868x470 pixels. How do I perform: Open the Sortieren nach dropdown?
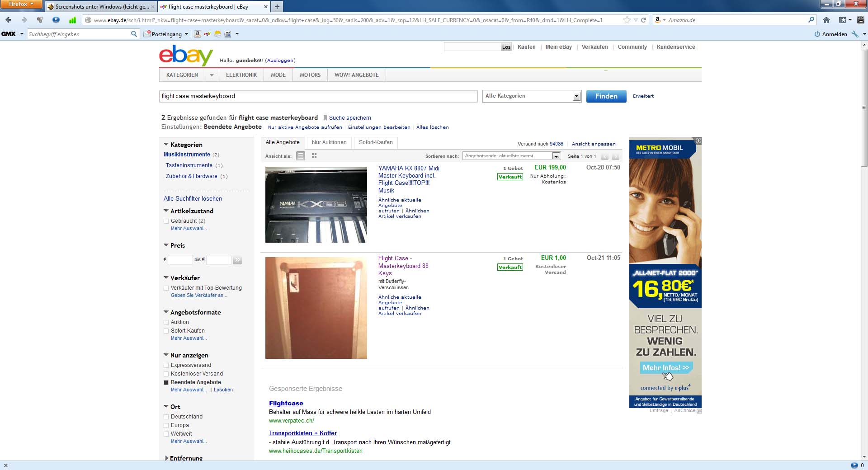512,156
